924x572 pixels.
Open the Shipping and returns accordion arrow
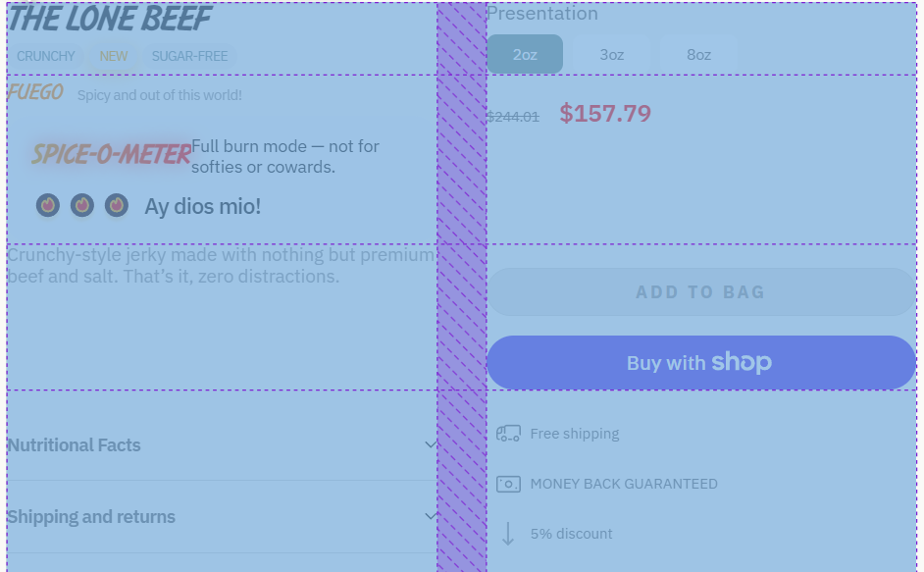coord(430,516)
